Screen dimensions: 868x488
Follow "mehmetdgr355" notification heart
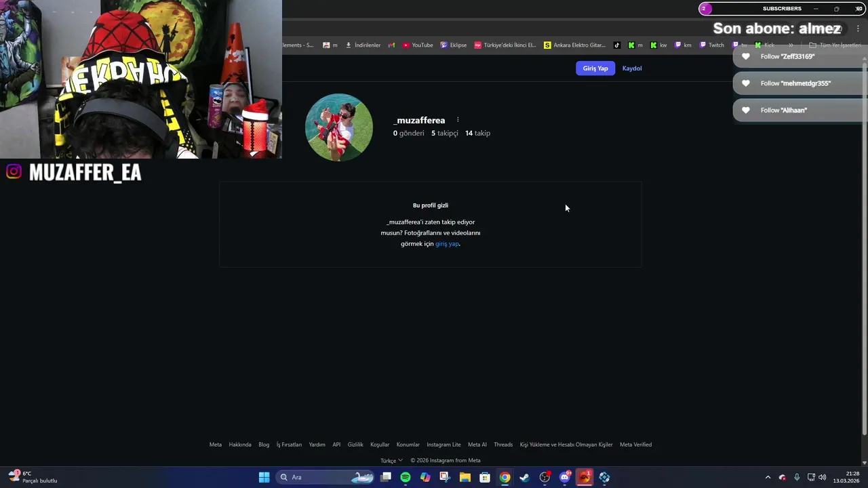(x=746, y=83)
